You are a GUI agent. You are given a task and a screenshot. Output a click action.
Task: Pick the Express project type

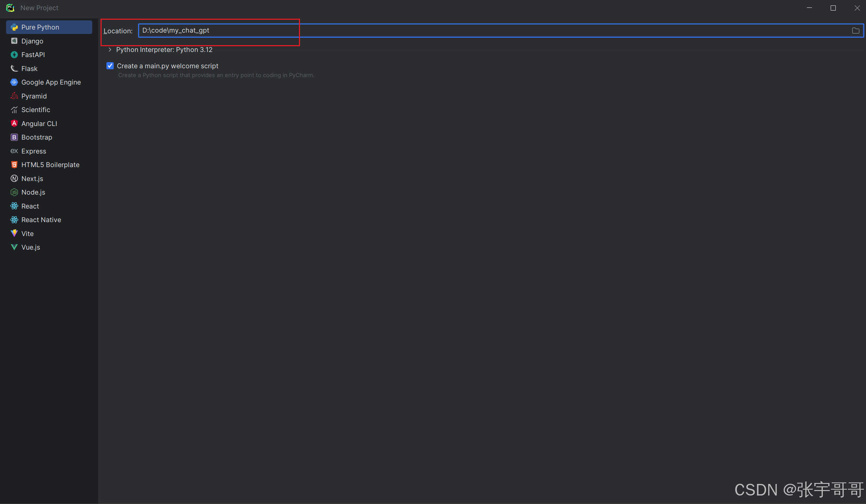point(33,151)
